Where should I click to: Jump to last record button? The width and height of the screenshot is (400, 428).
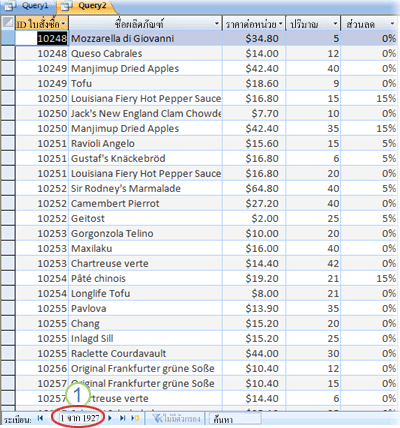point(122,418)
